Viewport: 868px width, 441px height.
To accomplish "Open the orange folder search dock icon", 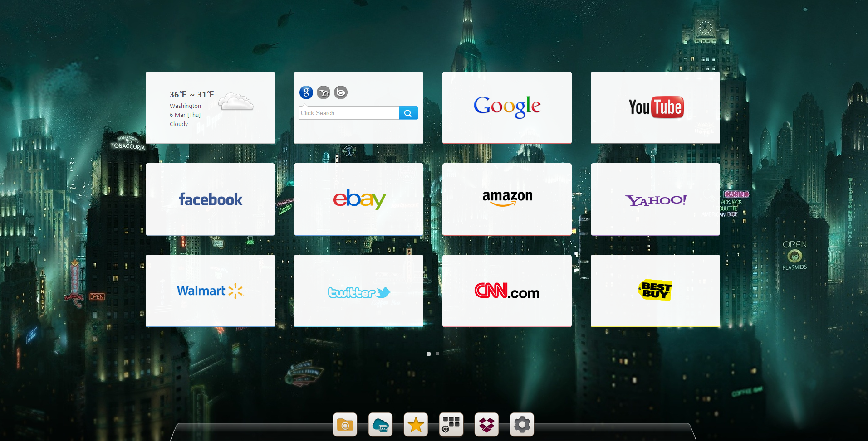I will pos(345,425).
